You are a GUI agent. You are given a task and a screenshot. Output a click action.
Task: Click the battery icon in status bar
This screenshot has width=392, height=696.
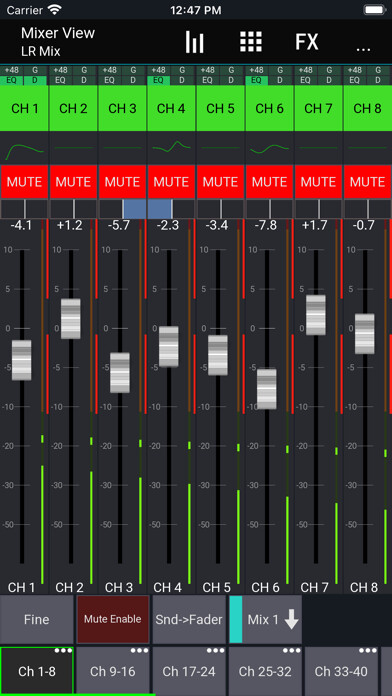pos(375,10)
